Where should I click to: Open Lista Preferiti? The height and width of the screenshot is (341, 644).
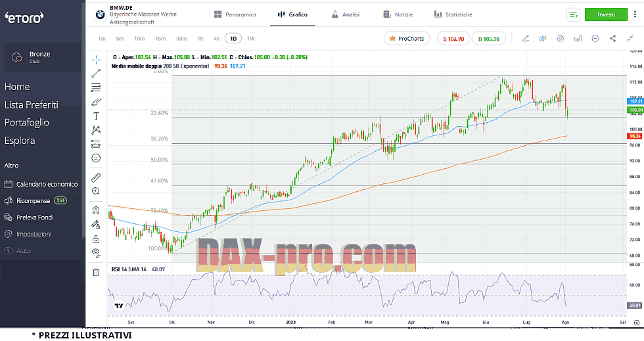coord(32,104)
